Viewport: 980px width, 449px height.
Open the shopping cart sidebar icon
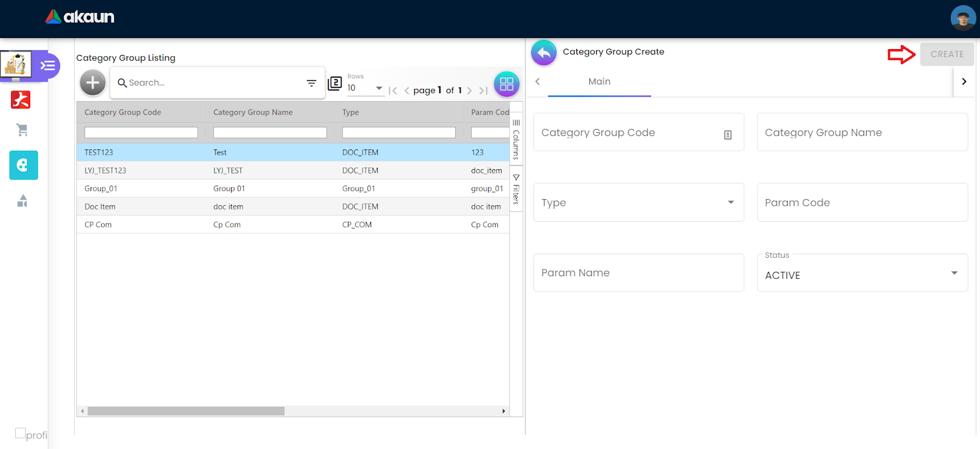point(23,130)
